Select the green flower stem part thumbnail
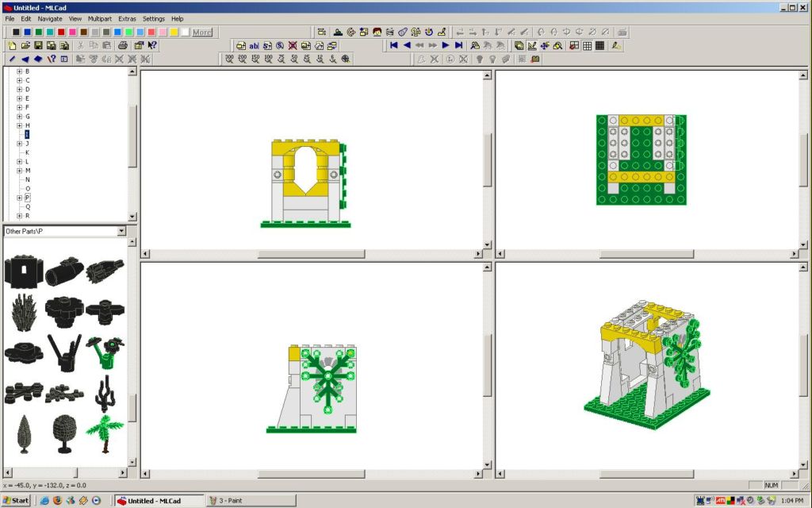Image resolution: width=812 pixels, height=508 pixels. (105, 352)
